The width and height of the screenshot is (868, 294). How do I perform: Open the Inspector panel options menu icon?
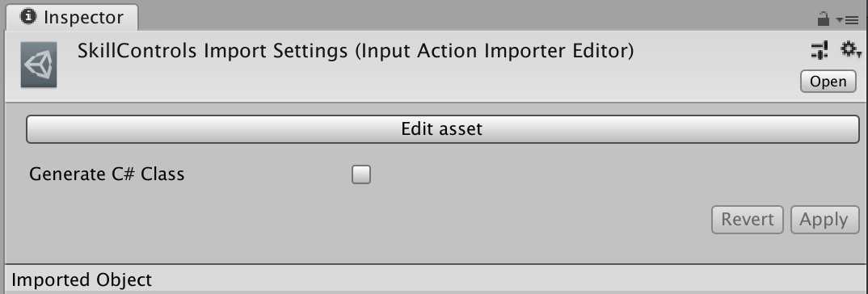click(848, 20)
